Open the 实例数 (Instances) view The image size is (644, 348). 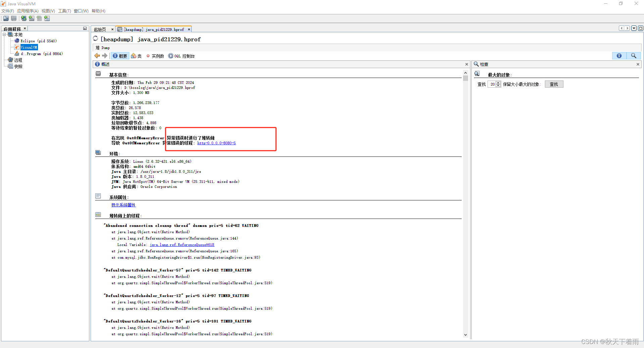[x=155, y=56]
